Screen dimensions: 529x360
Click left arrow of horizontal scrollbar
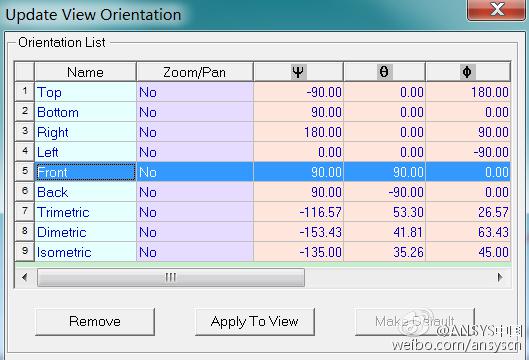click(24, 277)
